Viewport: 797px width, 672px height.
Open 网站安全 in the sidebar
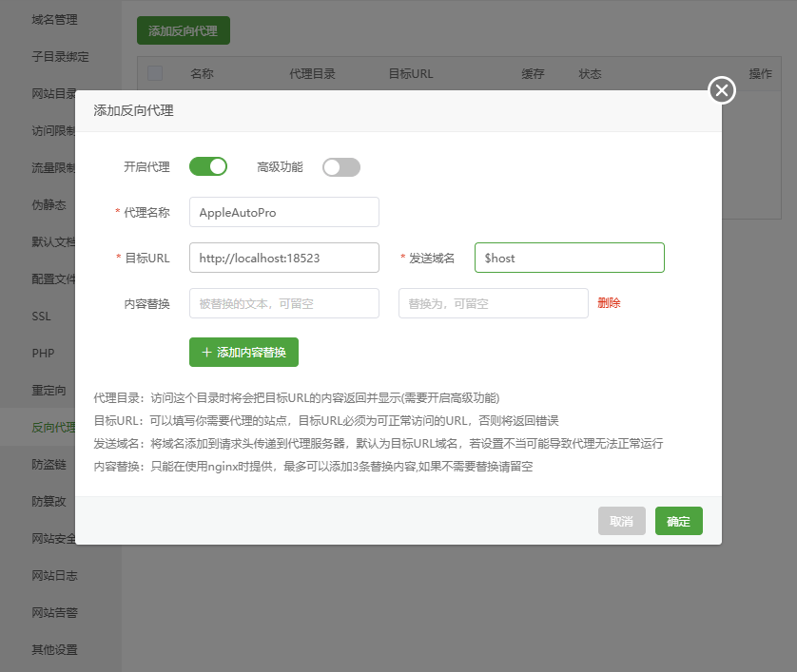click(x=53, y=539)
